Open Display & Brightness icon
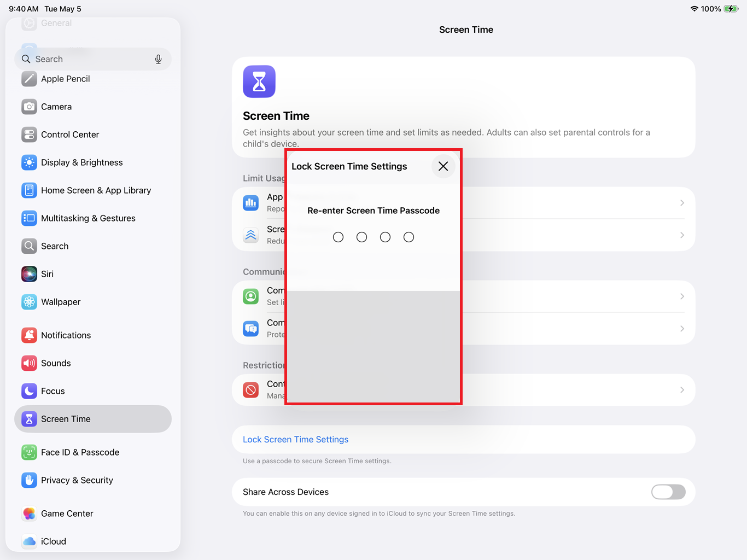Viewport: 747px width, 560px height. coord(29,162)
